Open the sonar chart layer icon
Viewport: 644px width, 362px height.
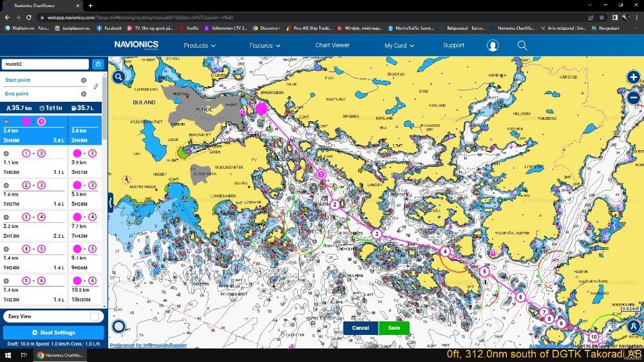tap(118, 327)
